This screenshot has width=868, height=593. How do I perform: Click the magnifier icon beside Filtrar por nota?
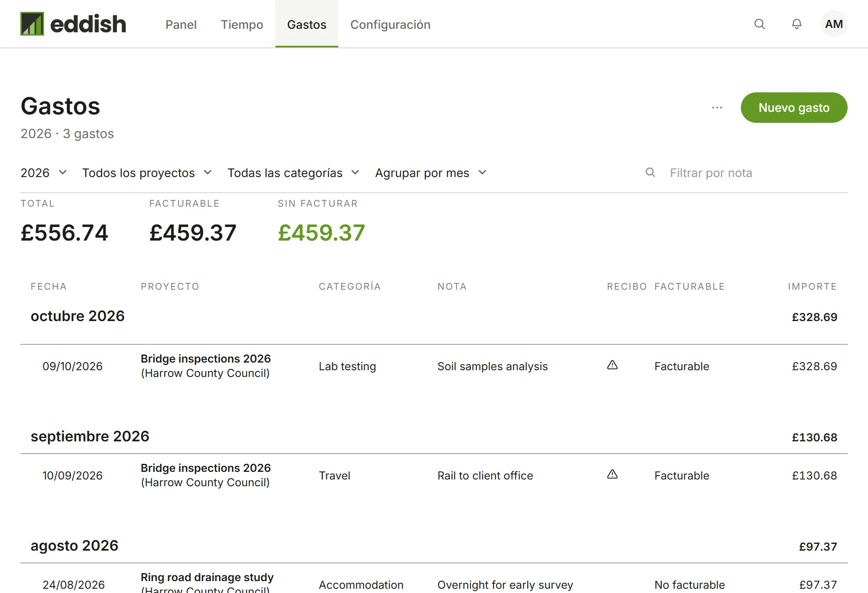click(650, 172)
